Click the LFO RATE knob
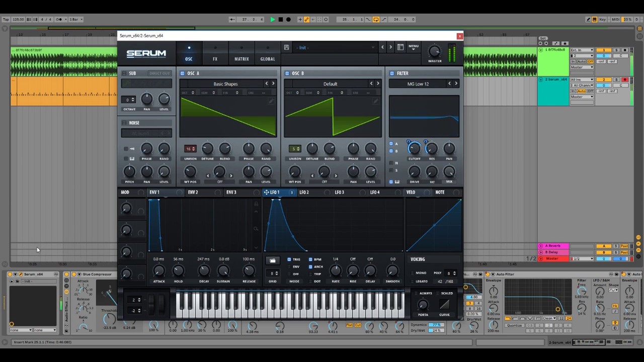The image size is (644, 362). [x=336, y=271]
